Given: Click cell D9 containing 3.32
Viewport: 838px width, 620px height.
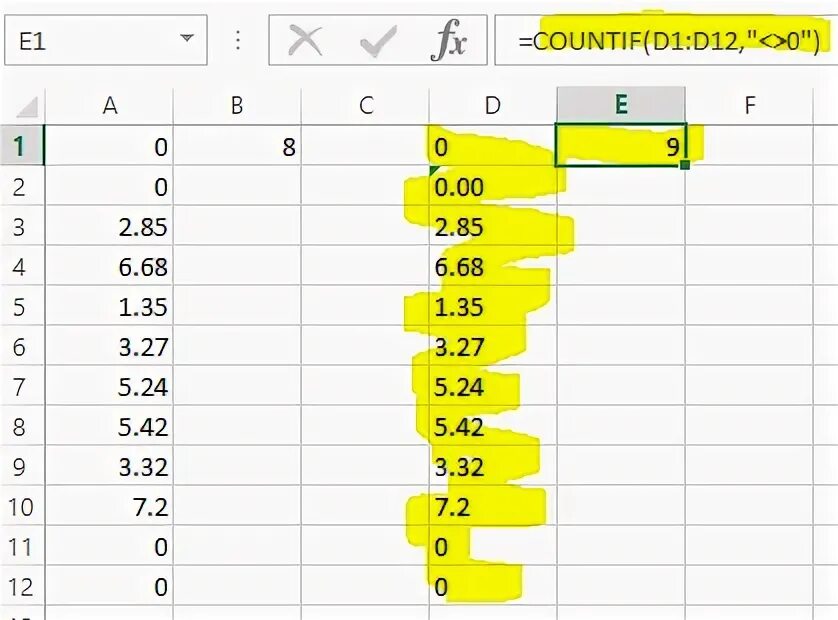Looking at the screenshot, I should pyautogui.click(x=493, y=467).
